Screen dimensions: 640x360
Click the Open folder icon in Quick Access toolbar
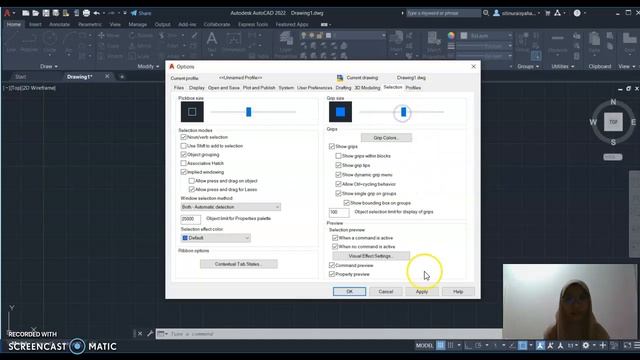click(36, 13)
